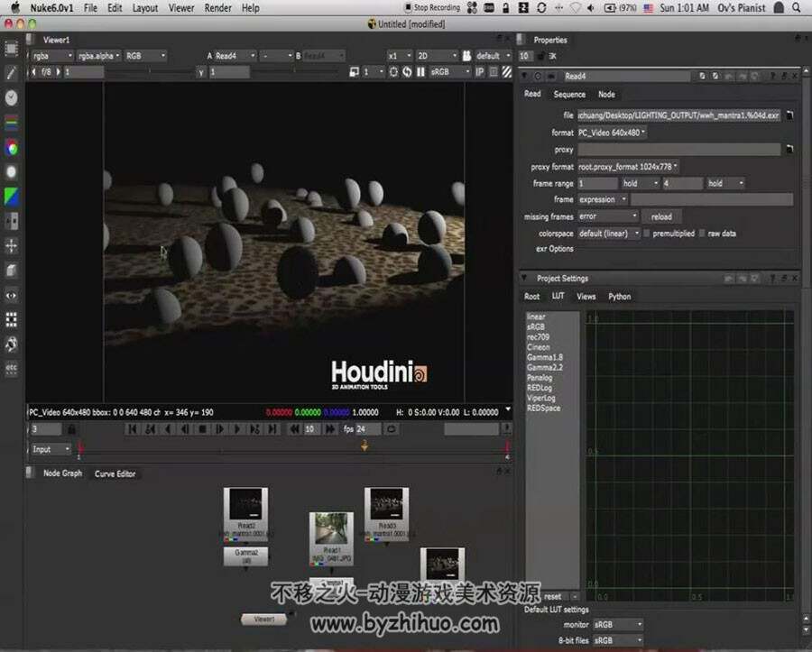Open the missing frames error dropdown
This screenshot has width=812, height=652.
point(608,216)
